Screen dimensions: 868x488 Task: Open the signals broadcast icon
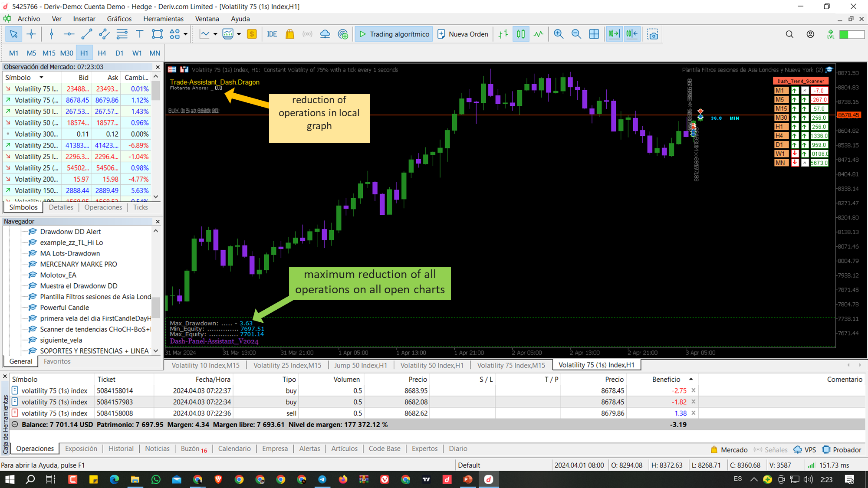[x=307, y=34]
